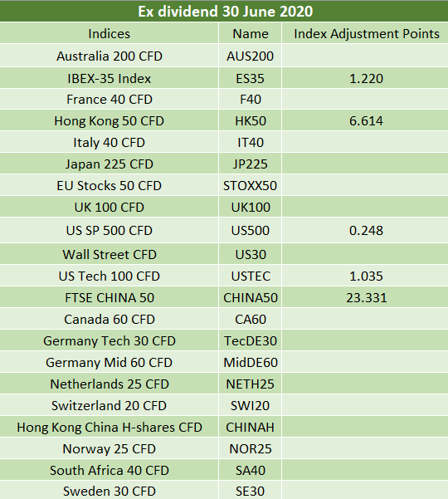Select the 23.331 adjustment value for CHINA50

[365, 297]
